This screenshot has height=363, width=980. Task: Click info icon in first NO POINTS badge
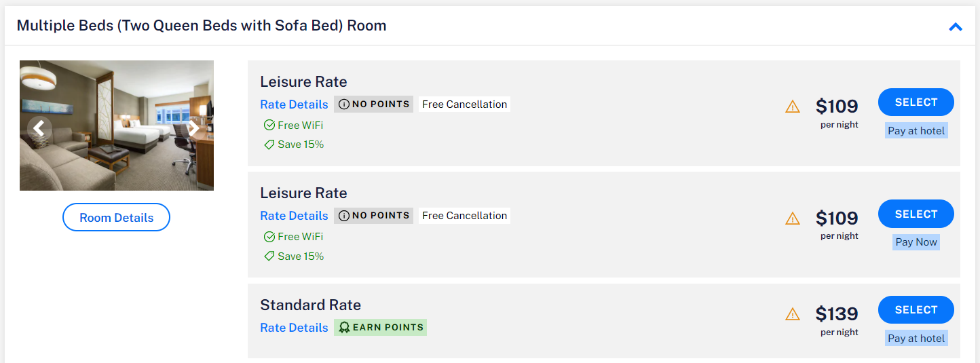(344, 104)
